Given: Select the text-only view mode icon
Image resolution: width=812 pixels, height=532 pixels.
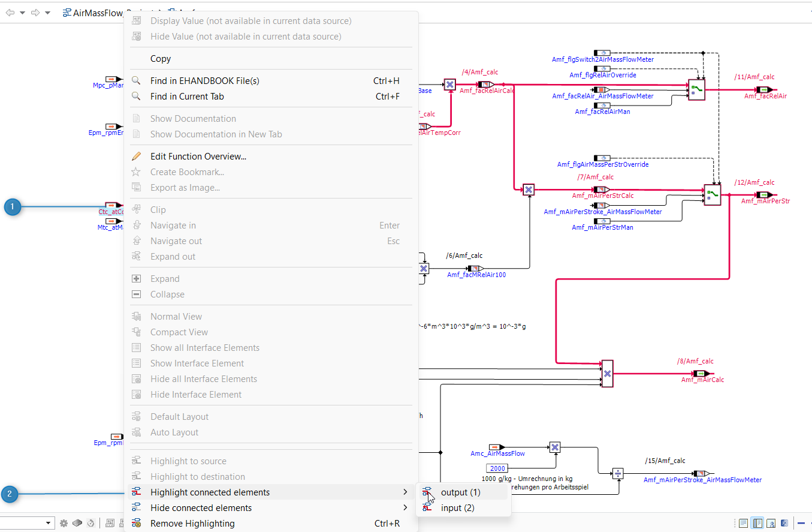Looking at the screenshot, I should tap(743, 523).
